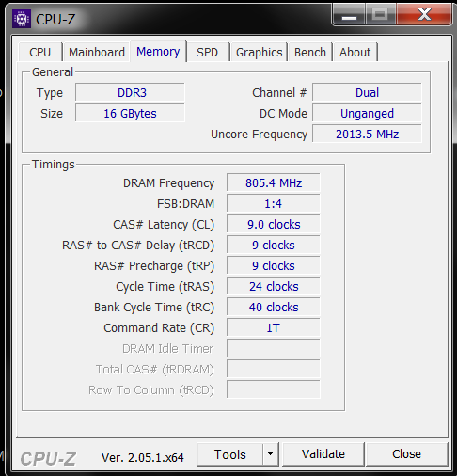The width and height of the screenshot is (457, 476).
Task: Click the Cycle Time (tRAS) label
Action: [165, 287]
